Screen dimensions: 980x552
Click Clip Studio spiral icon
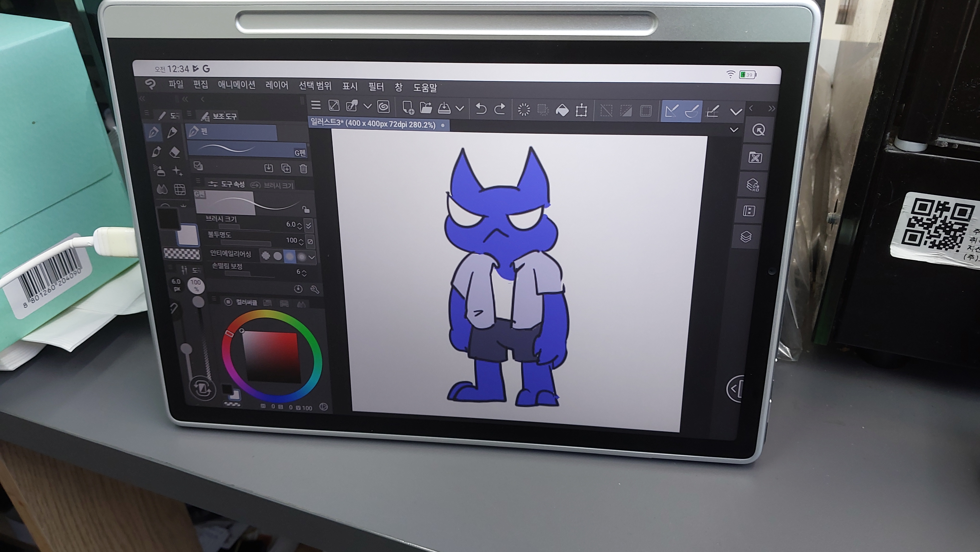point(384,107)
